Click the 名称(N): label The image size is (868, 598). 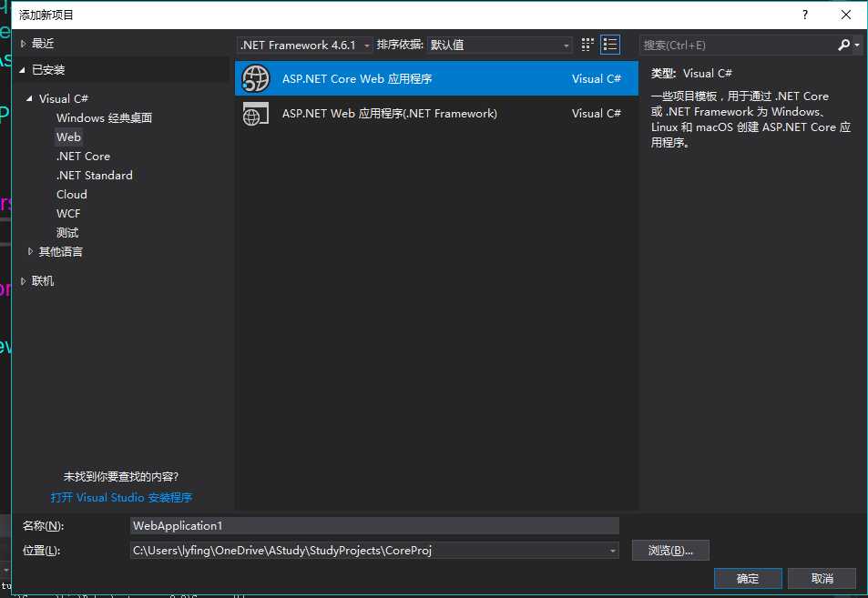tap(43, 525)
